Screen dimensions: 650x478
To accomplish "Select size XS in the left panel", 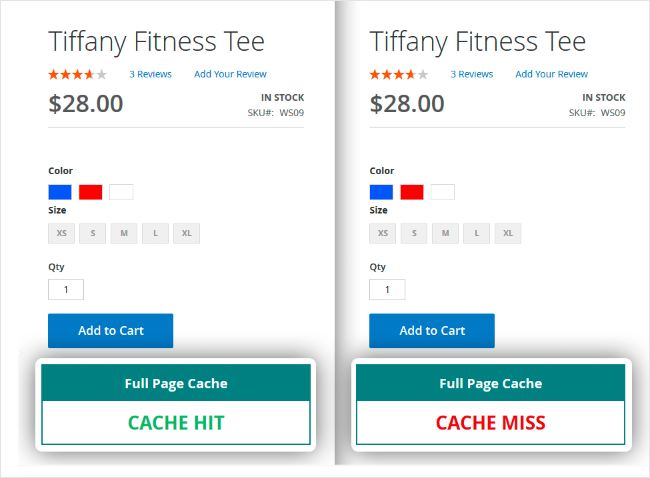I will click(x=61, y=234).
